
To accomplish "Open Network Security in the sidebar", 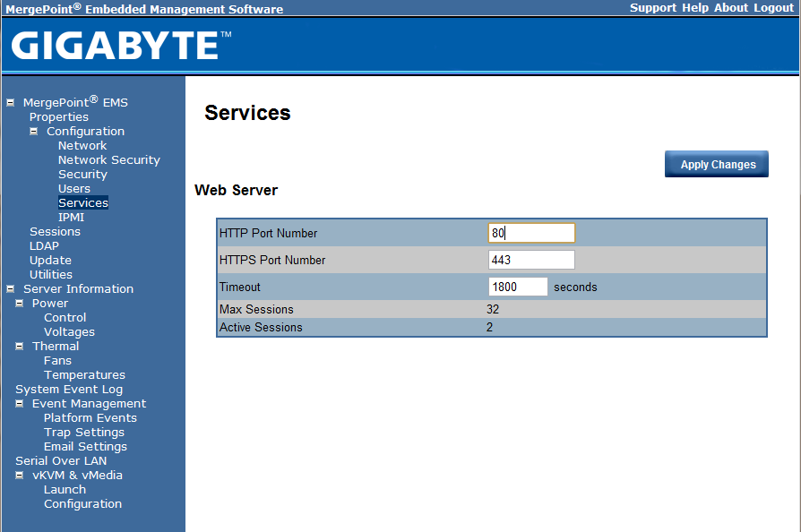I will point(108,160).
